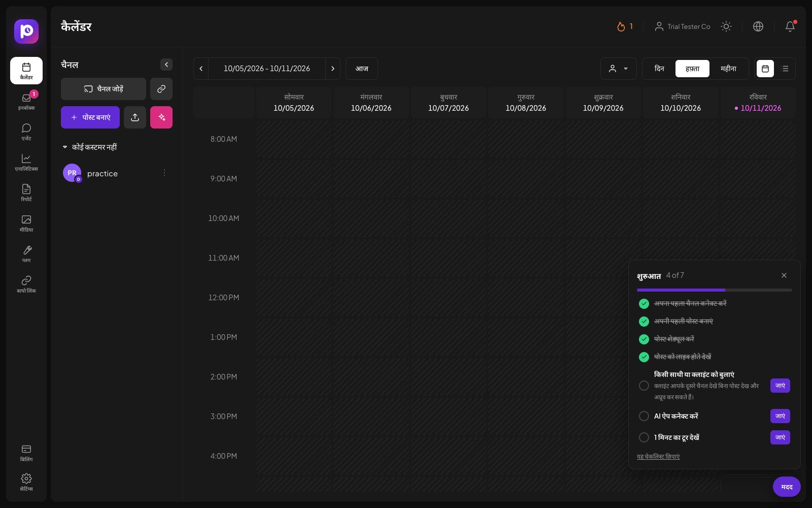Open the Analytics (एनालिटिक्स) sidebar icon
The height and width of the screenshot is (508, 812).
click(26, 162)
